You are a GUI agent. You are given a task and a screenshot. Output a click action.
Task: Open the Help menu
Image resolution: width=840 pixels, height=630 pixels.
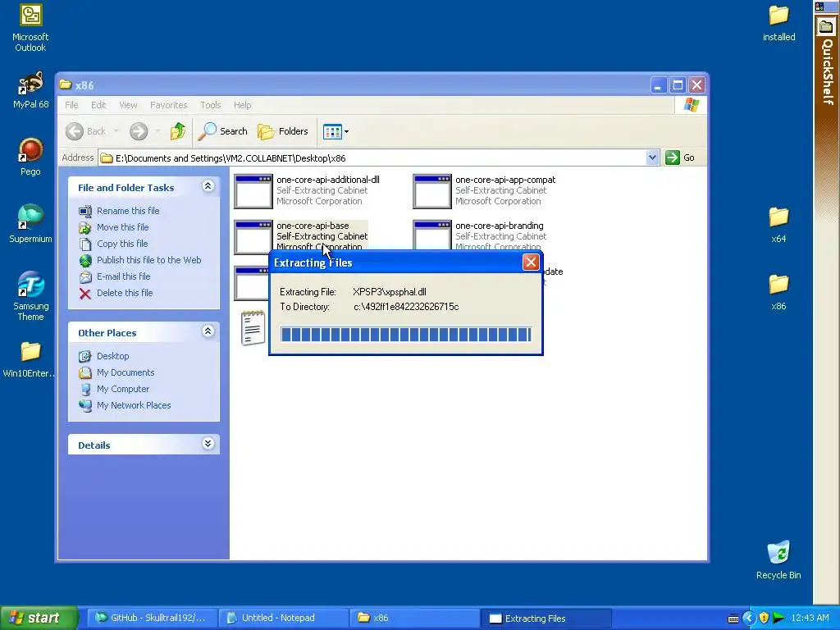tap(242, 105)
